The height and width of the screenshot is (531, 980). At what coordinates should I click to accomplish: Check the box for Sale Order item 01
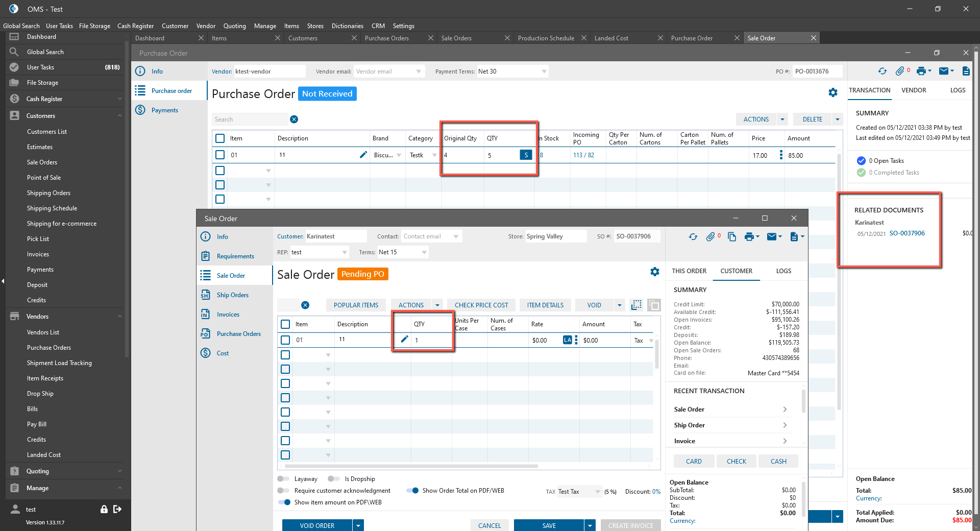pos(285,340)
